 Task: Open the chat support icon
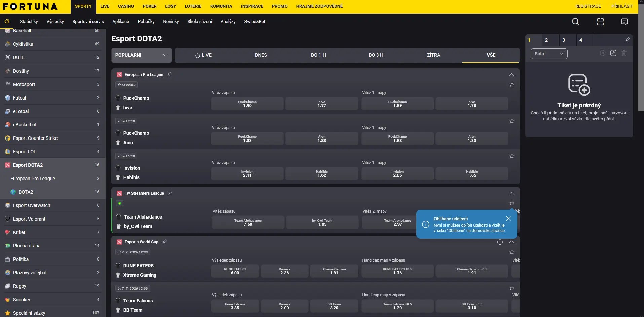[x=624, y=22]
